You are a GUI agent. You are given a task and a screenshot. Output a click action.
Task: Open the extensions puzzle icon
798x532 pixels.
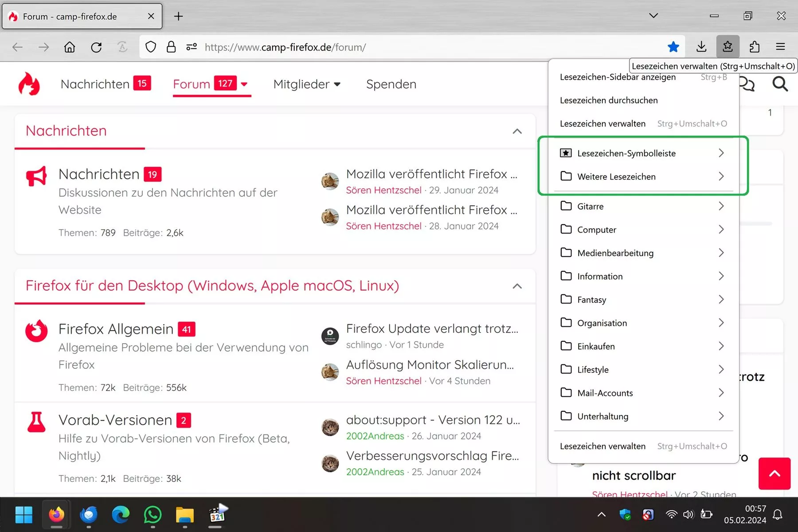click(754, 47)
